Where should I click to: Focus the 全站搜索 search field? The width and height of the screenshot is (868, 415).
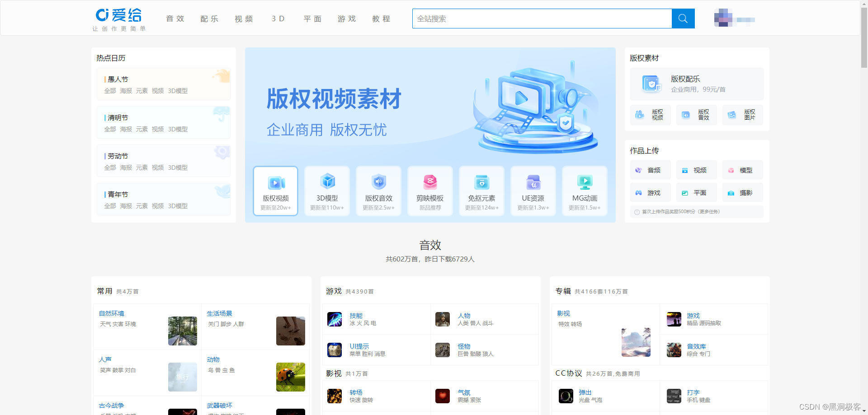click(542, 19)
